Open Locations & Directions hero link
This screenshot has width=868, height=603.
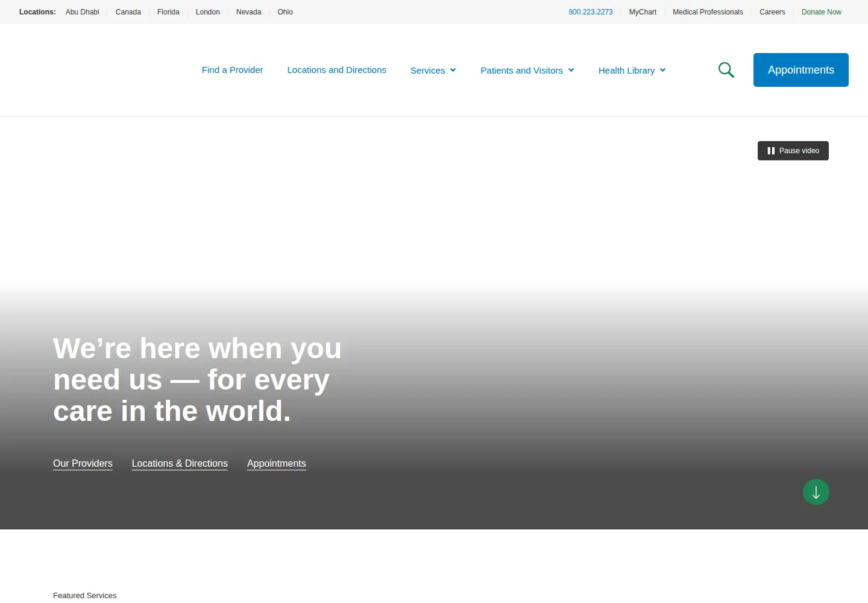click(x=180, y=464)
